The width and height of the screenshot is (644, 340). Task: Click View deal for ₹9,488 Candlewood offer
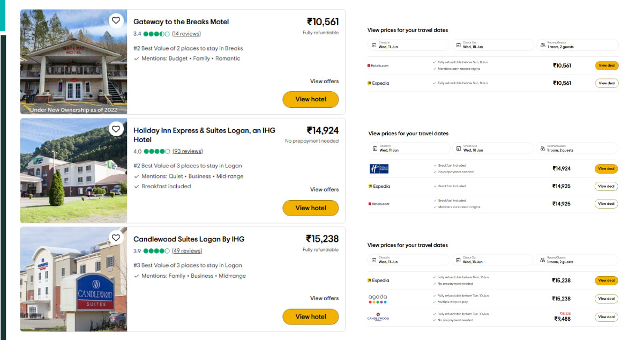(606, 317)
